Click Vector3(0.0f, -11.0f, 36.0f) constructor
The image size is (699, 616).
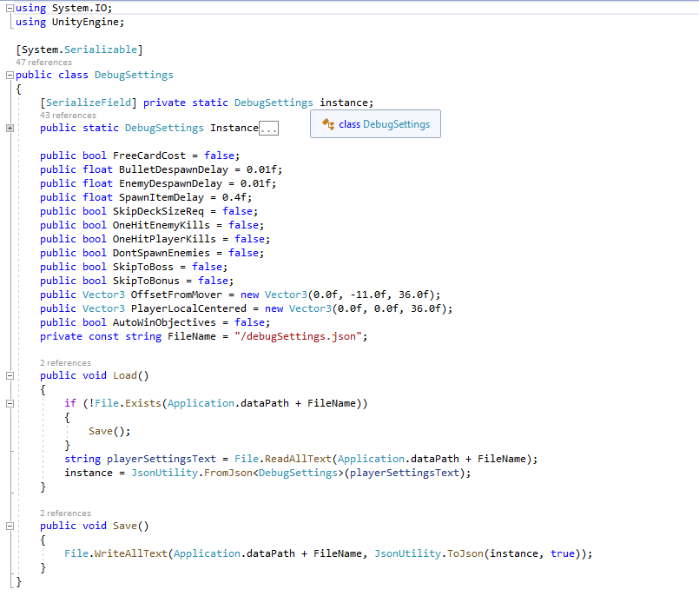(349, 295)
